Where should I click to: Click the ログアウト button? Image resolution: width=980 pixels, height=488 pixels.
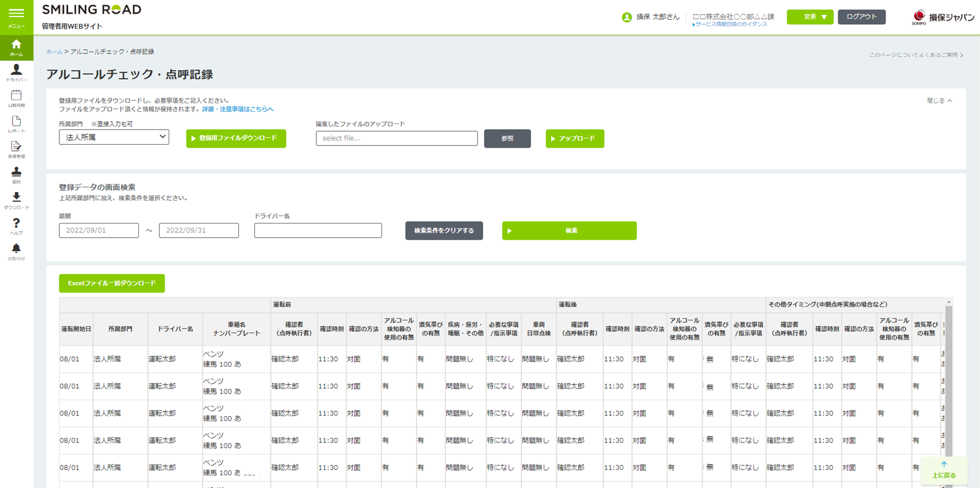coord(861,17)
